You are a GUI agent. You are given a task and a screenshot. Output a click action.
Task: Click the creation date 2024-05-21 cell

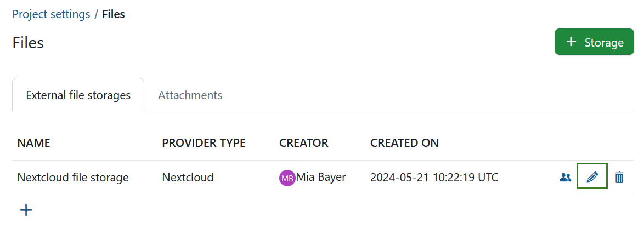click(x=434, y=178)
